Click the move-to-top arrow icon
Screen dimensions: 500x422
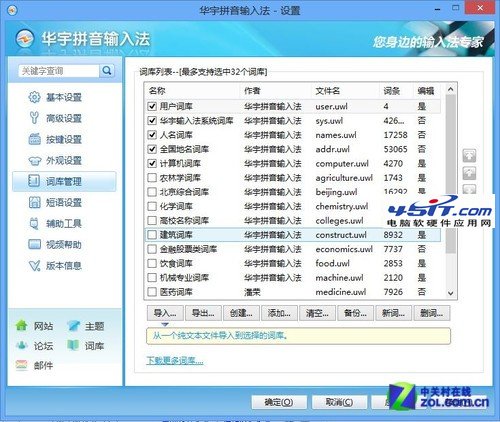469,156
